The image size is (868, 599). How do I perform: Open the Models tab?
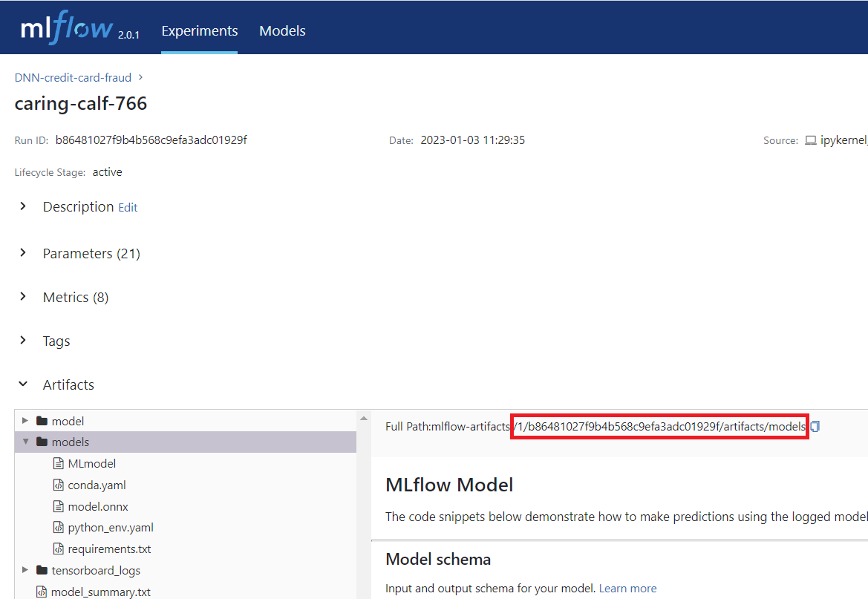tap(282, 30)
